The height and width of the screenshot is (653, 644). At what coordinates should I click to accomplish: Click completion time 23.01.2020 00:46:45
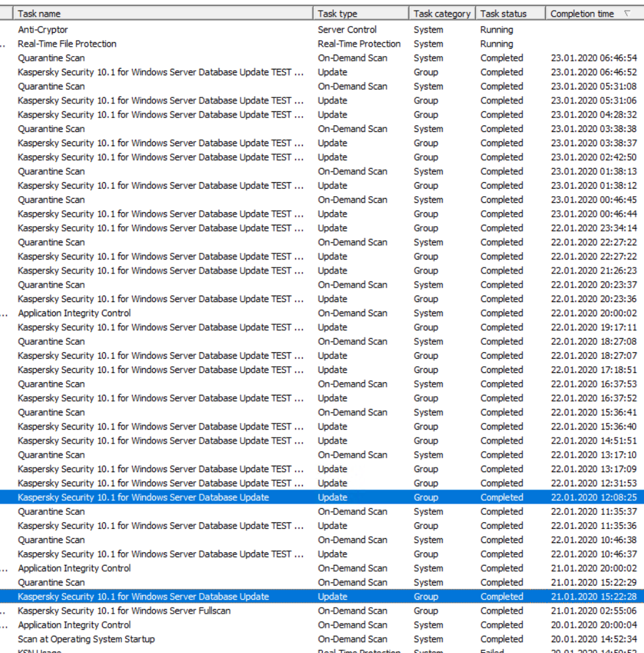[594, 199]
